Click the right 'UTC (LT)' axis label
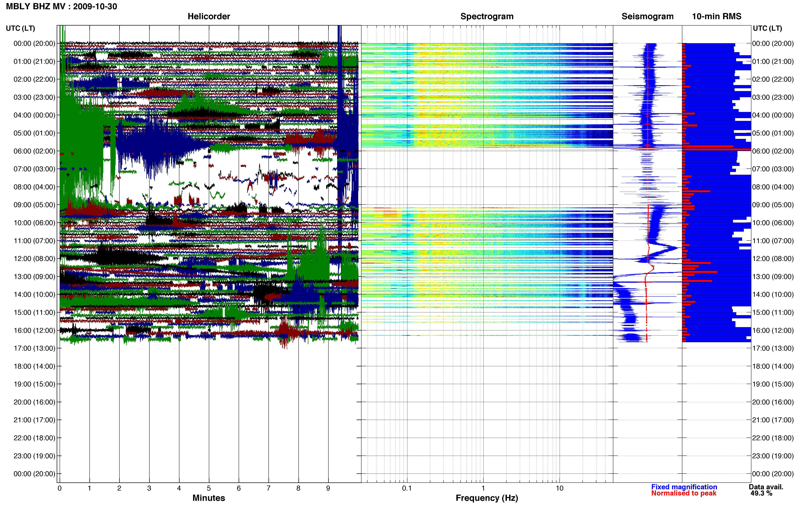 point(767,28)
